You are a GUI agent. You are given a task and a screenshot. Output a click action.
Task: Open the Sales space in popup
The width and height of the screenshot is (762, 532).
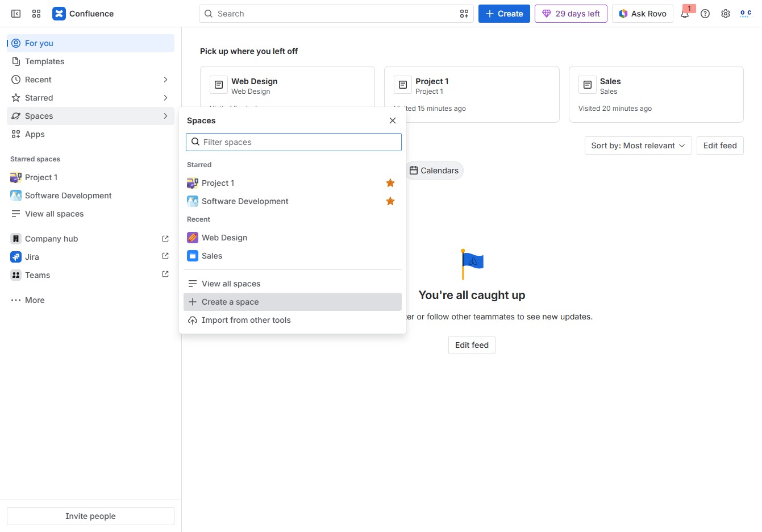293,256
